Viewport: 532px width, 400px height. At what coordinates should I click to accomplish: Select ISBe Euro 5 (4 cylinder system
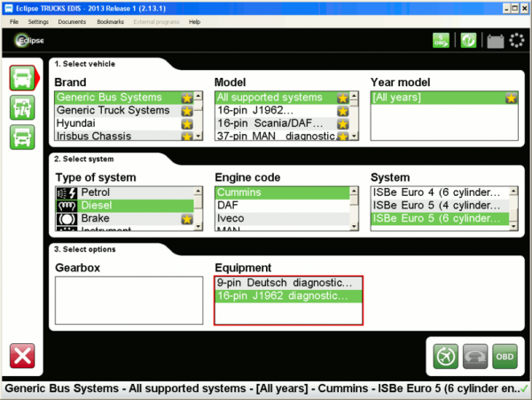tap(440, 206)
